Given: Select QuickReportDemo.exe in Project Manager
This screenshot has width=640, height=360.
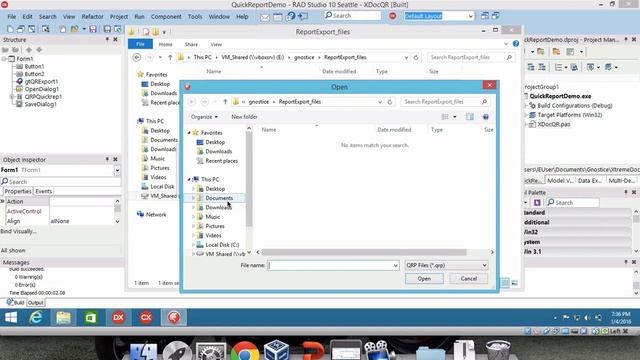Looking at the screenshot, I should tap(560, 96).
